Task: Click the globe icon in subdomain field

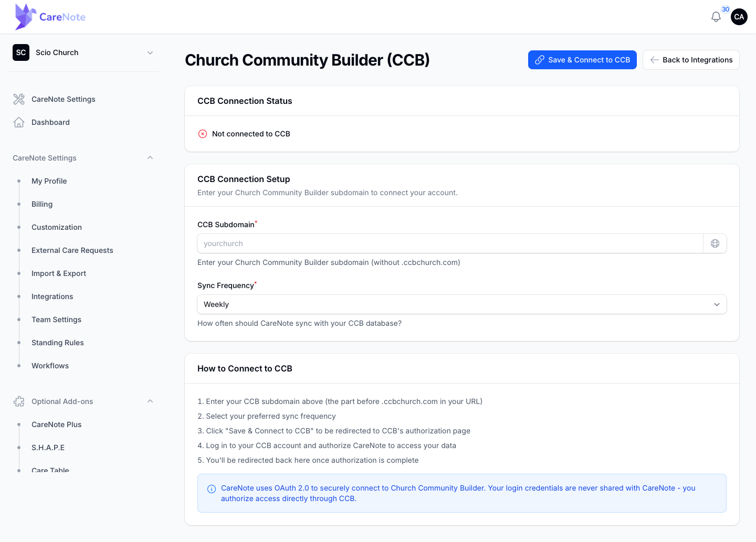Action: click(715, 243)
